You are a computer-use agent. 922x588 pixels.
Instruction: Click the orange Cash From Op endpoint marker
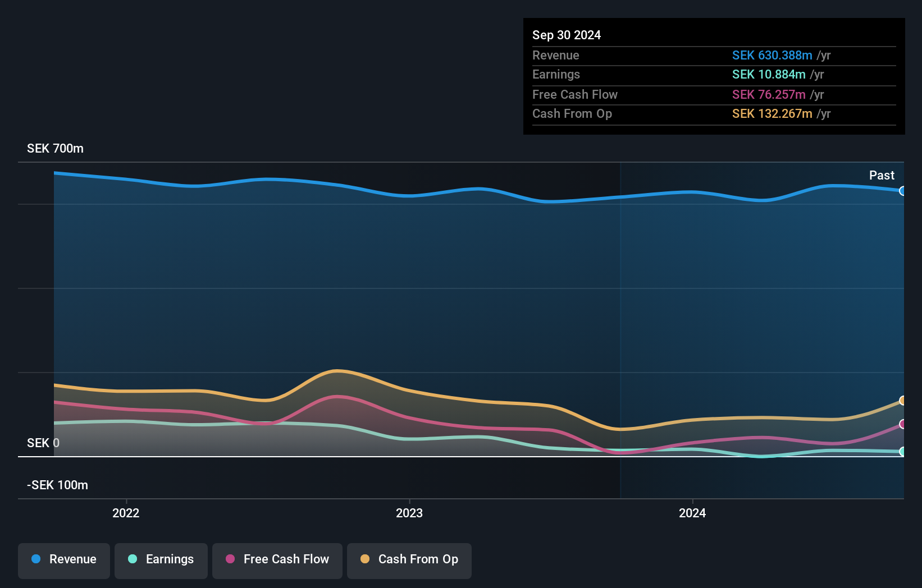point(902,401)
